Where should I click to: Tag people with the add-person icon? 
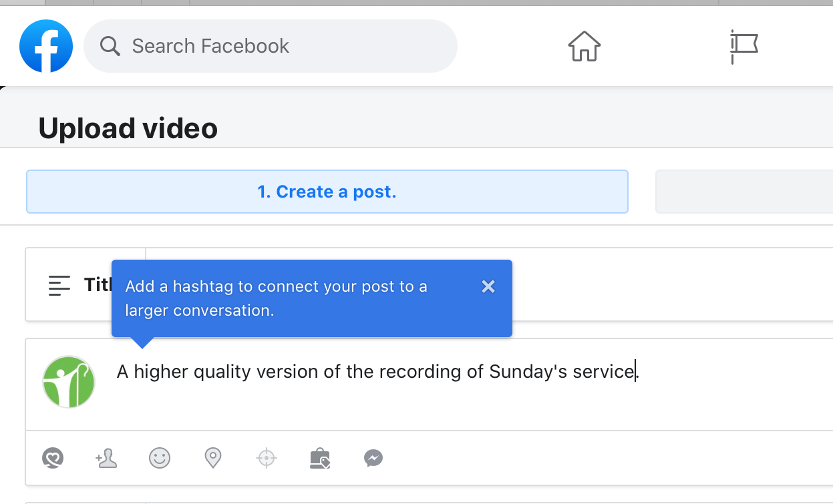coord(106,459)
